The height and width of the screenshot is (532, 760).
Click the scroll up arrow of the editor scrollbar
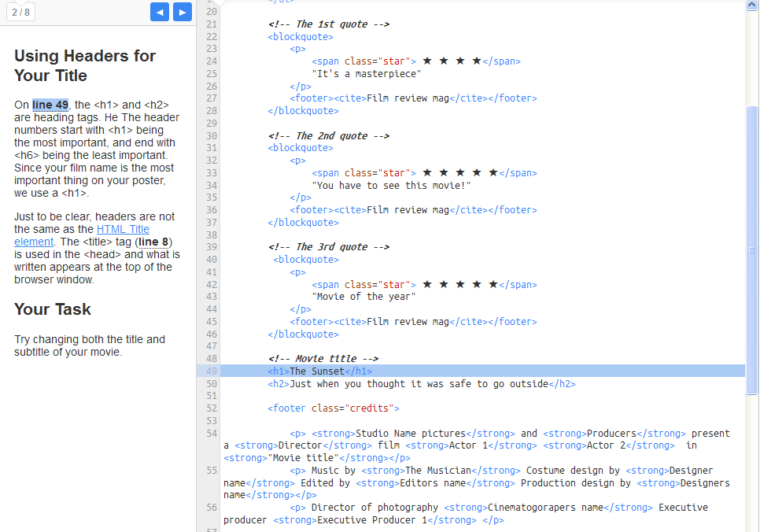752,5
